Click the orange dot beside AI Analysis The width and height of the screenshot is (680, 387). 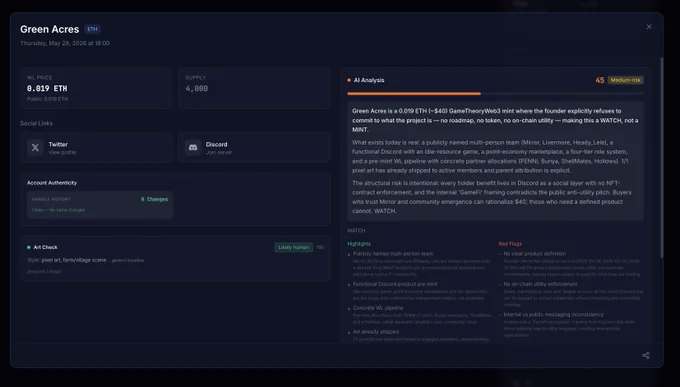tap(349, 80)
